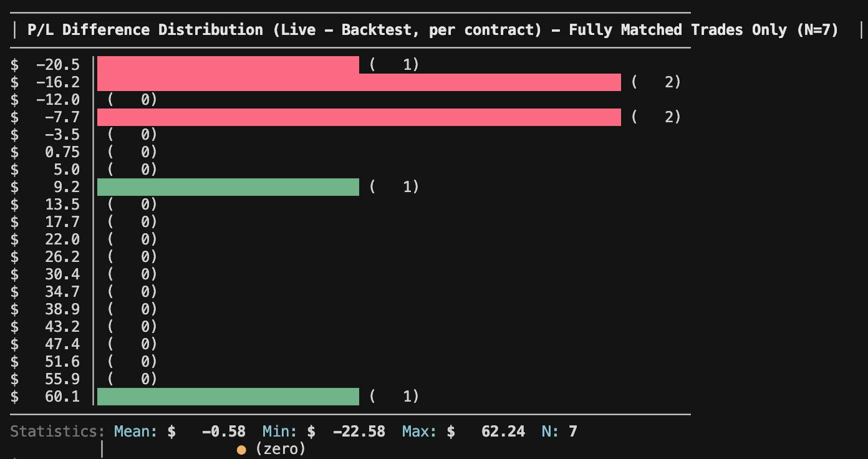This screenshot has width=868, height=459.
Task: Select the $-12.0 axis label
Action: (x=57, y=100)
